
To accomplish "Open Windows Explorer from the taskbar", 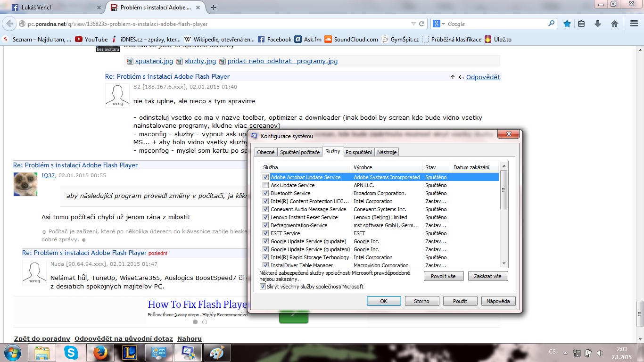I will coord(41,353).
